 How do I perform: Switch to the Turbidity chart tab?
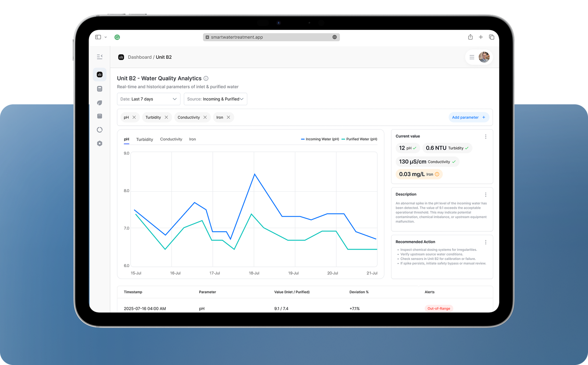coord(144,140)
